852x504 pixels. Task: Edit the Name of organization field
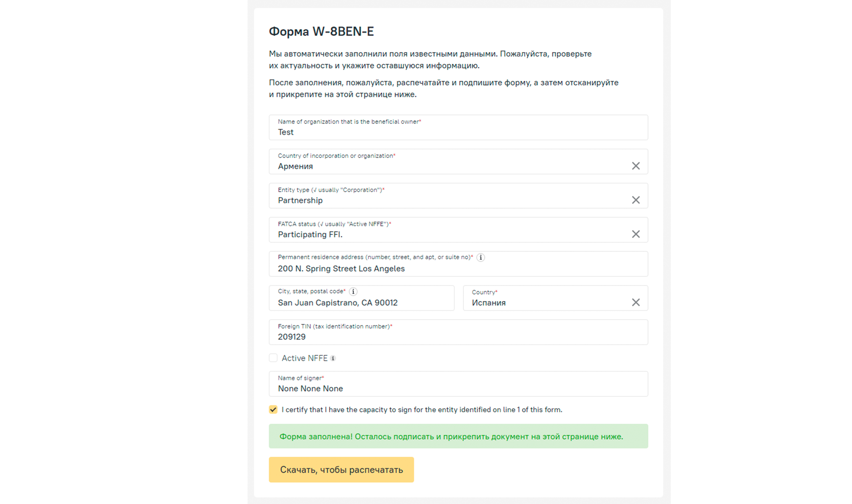[x=458, y=132]
